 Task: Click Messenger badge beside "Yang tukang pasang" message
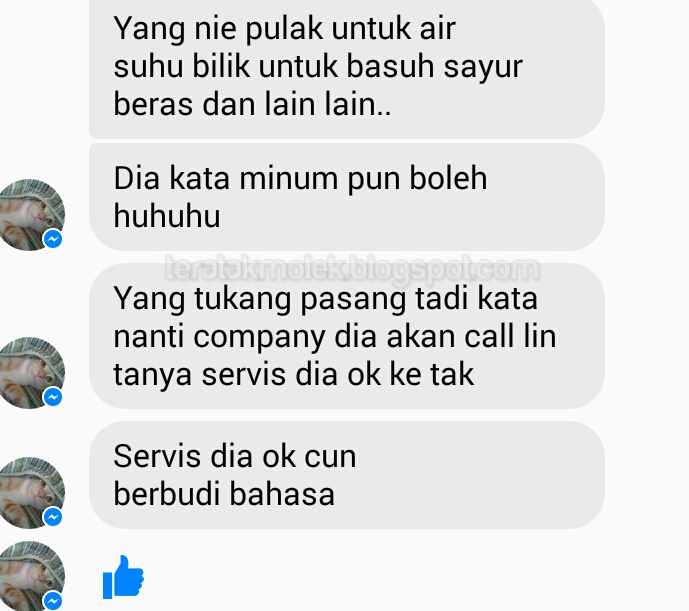tap(53, 397)
